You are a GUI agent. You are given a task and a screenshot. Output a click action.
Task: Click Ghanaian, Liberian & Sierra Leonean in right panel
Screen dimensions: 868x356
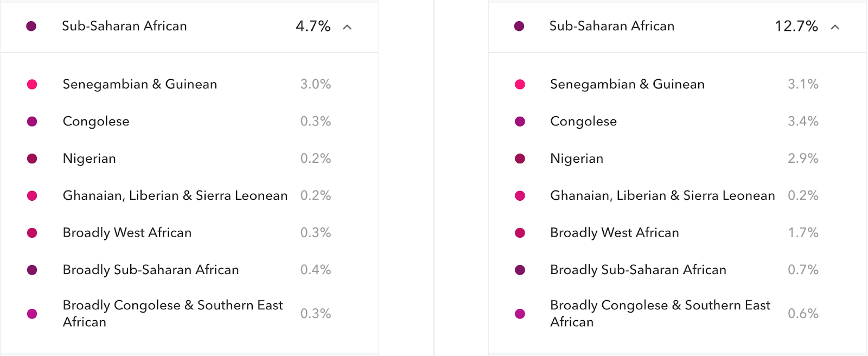tap(662, 195)
